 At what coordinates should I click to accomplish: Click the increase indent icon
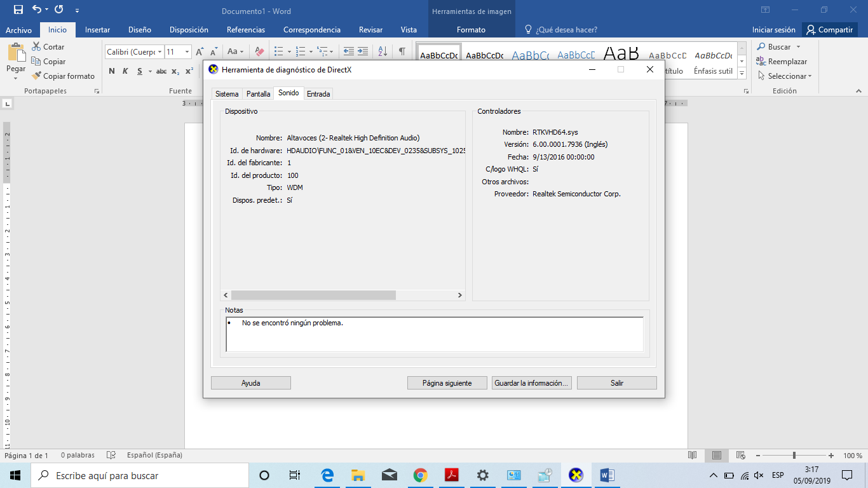coord(362,51)
